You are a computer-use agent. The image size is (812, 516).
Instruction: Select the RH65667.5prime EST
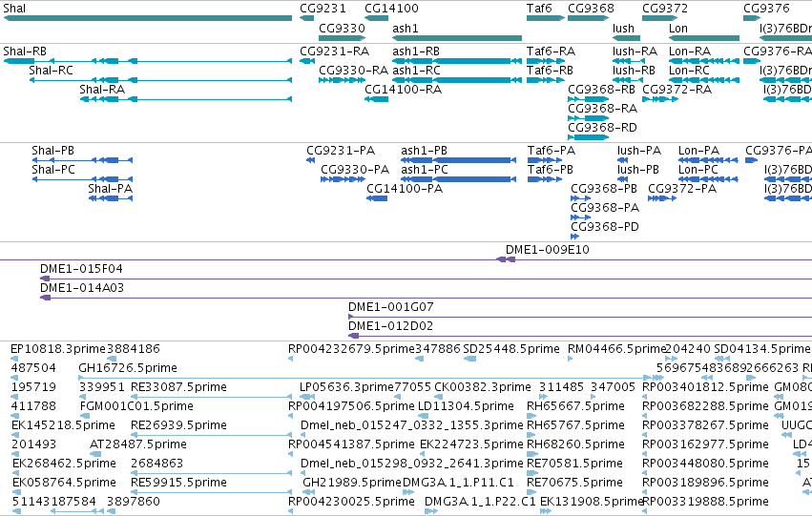click(x=533, y=416)
